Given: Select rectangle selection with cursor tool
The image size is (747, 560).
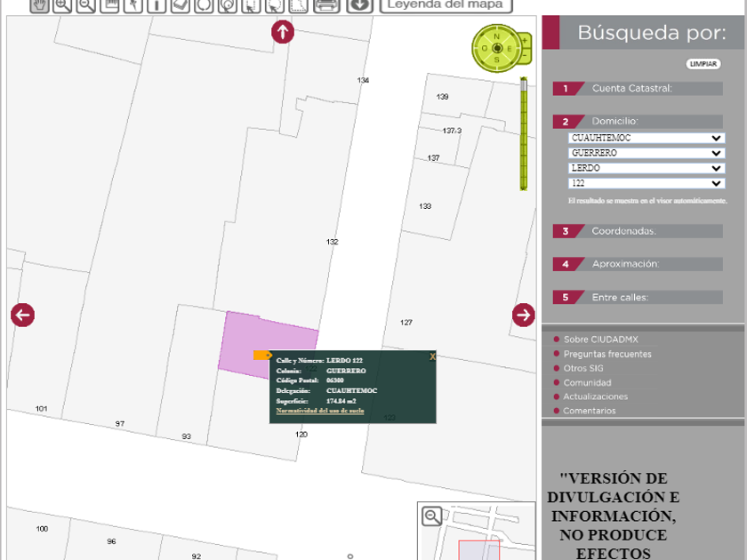Looking at the screenshot, I should [251, 5].
